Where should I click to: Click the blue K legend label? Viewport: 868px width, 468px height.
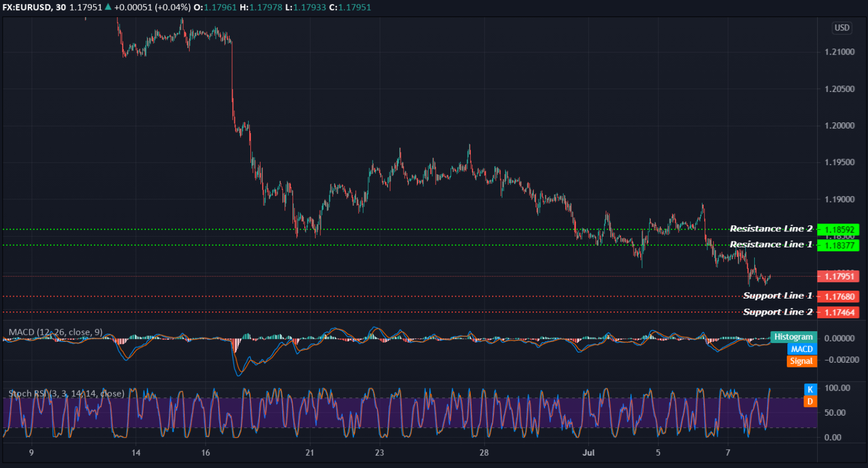tap(810, 390)
